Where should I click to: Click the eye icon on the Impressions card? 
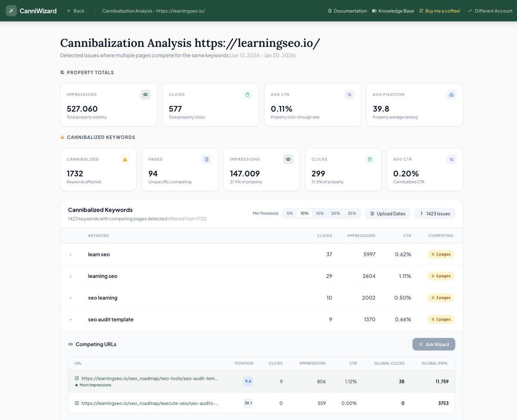(145, 94)
